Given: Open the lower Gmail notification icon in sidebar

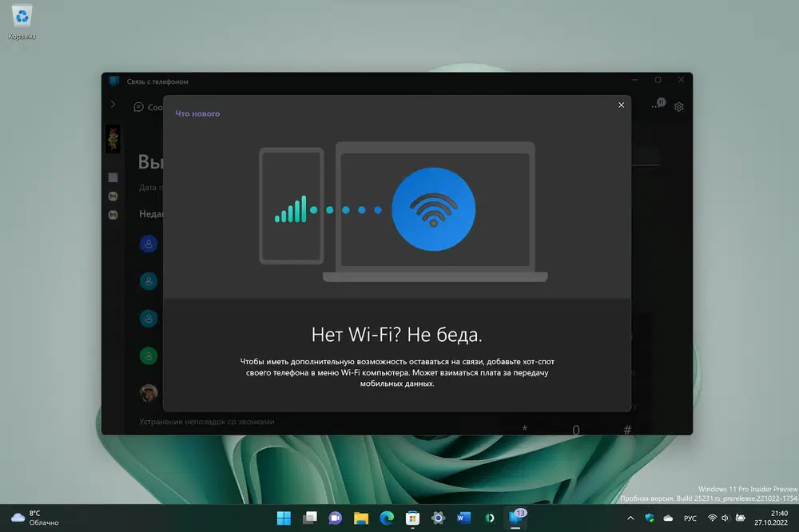Looking at the screenshot, I should pos(113,215).
